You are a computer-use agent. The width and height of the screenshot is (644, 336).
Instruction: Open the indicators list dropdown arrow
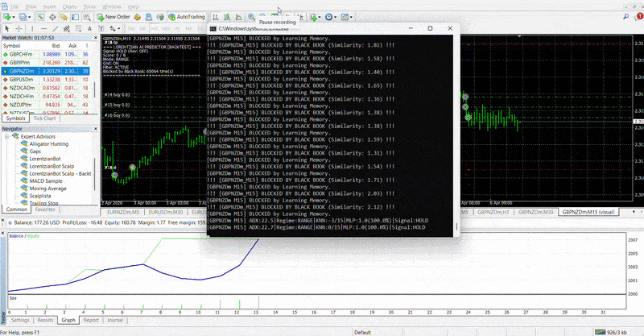point(320,17)
